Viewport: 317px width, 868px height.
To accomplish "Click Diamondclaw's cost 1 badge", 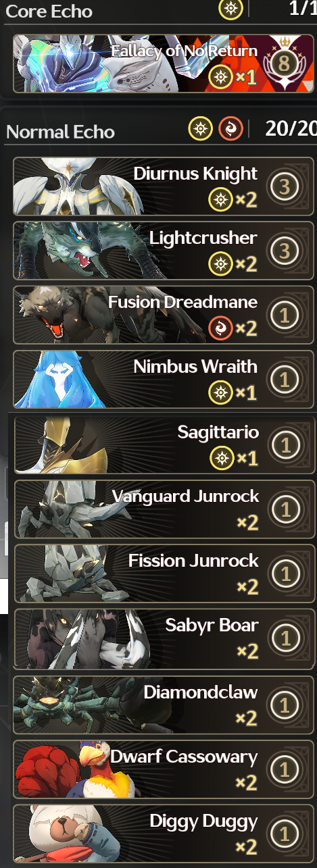I will 285,705.
